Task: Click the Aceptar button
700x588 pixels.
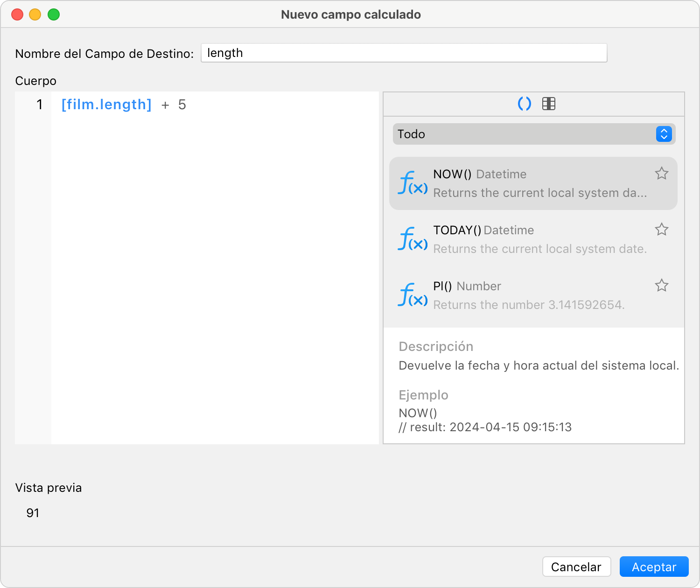Action: click(654, 567)
